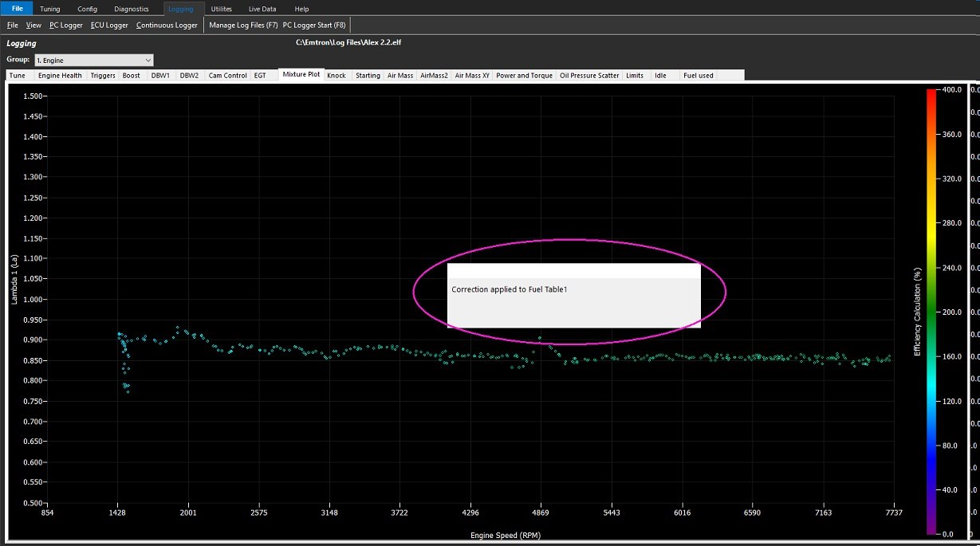Open the Group dropdown showing 1. Engine

click(x=93, y=60)
